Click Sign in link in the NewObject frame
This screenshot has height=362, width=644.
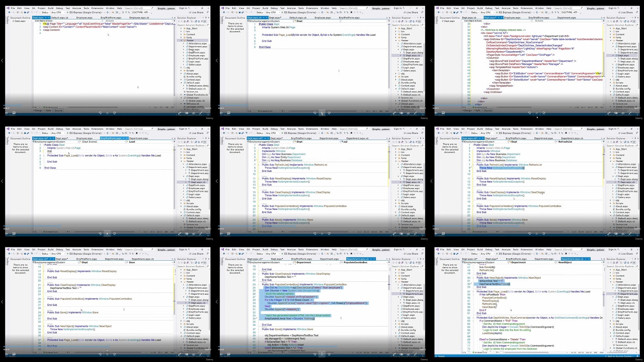tap(613, 250)
